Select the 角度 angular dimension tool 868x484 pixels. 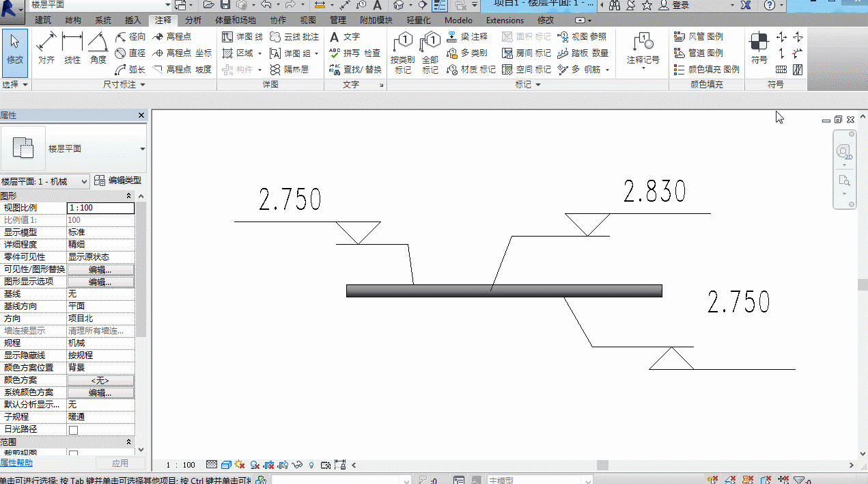[98, 49]
